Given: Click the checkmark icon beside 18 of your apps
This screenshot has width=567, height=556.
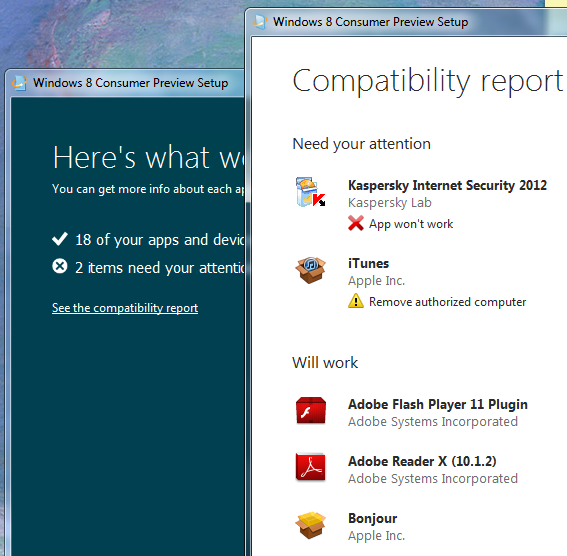Looking at the screenshot, I should (x=60, y=239).
